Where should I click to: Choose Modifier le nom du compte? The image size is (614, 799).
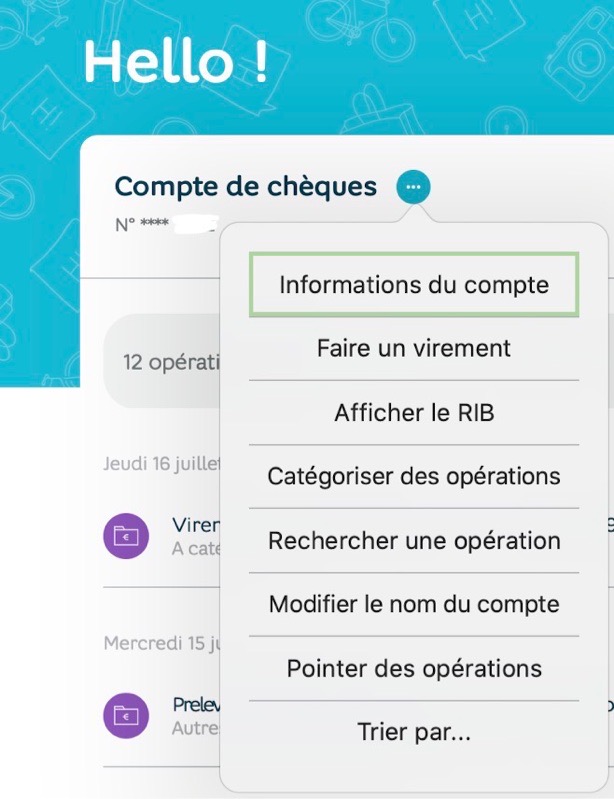413,605
